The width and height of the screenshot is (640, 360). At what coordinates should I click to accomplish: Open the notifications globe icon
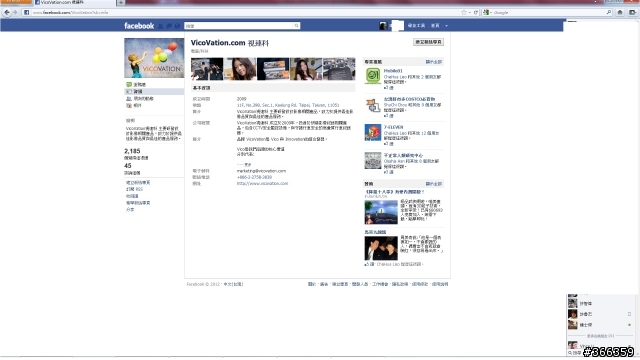[x=177, y=26]
